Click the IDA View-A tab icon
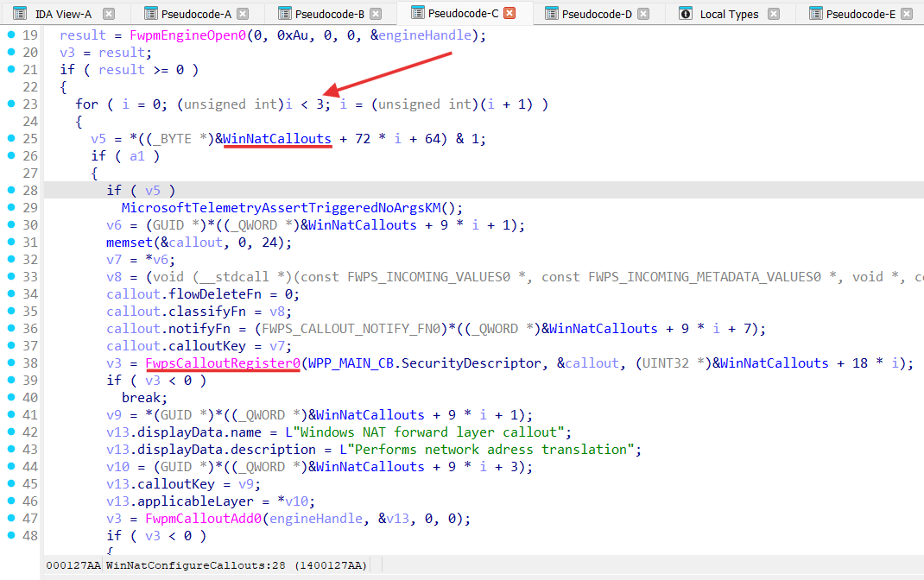The width and height of the screenshot is (924, 580). pyautogui.click(x=19, y=14)
